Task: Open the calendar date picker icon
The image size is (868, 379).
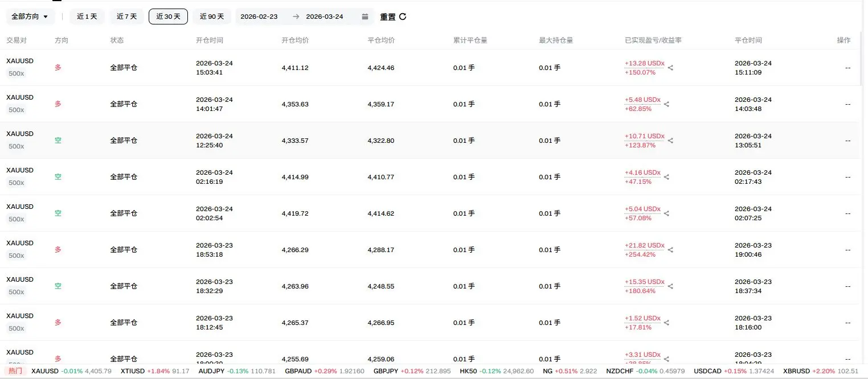Action: (x=365, y=17)
